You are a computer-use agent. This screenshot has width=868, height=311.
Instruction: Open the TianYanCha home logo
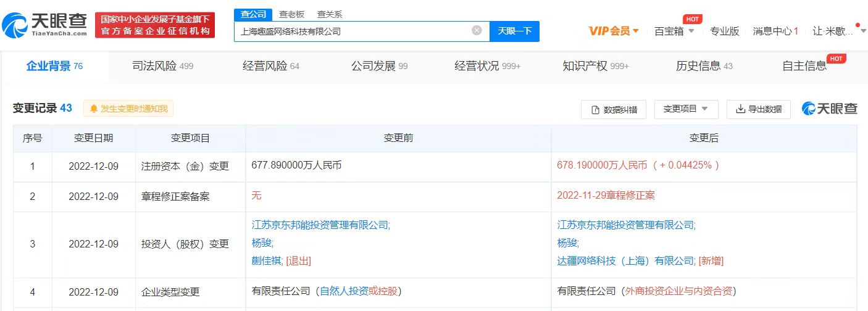[44, 25]
